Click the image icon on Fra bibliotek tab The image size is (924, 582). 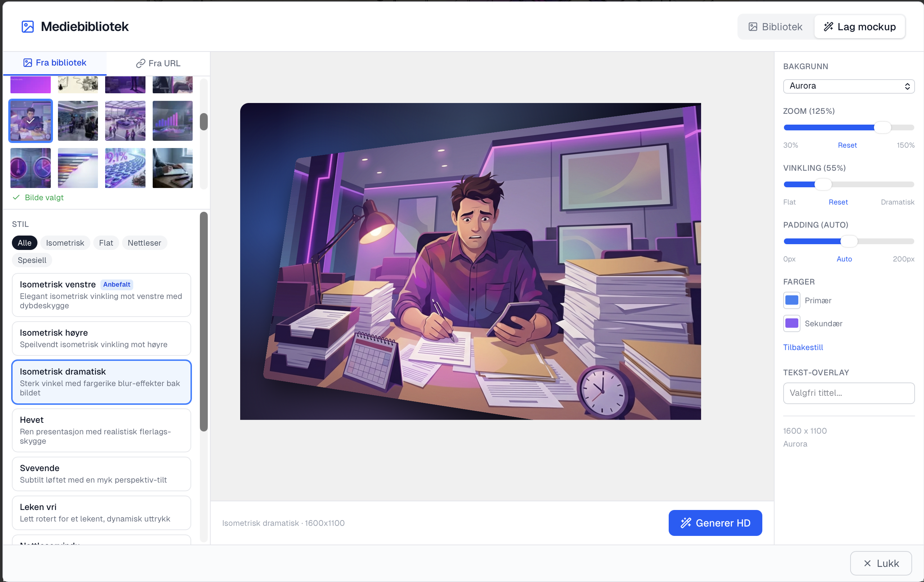tap(28, 63)
